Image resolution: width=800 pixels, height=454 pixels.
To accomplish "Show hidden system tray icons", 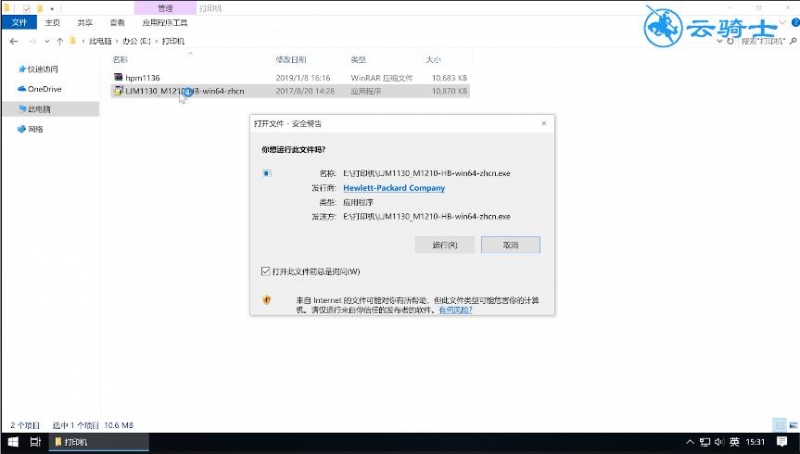I will pyautogui.click(x=689, y=442).
